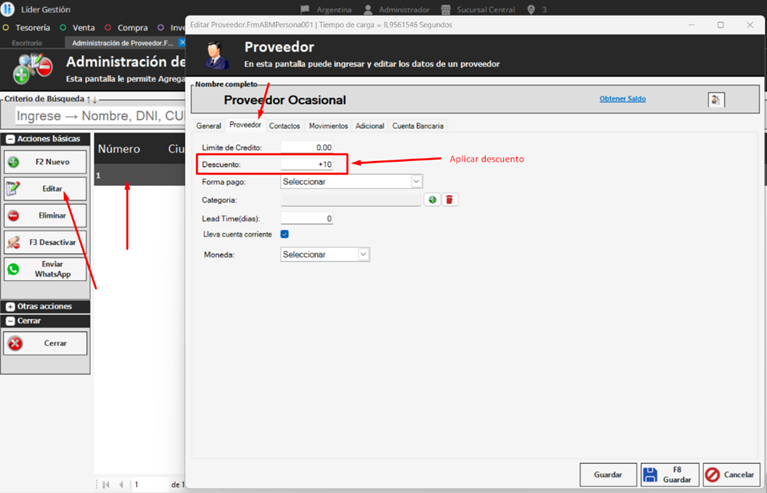
Task: Click the provider photo icon near Obtener Saldo
Action: [716, 100]
